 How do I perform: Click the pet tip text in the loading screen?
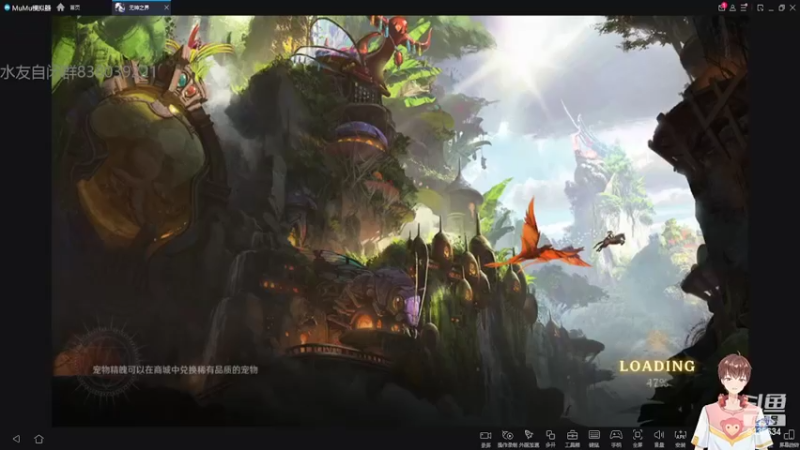(x=175, y=370)
